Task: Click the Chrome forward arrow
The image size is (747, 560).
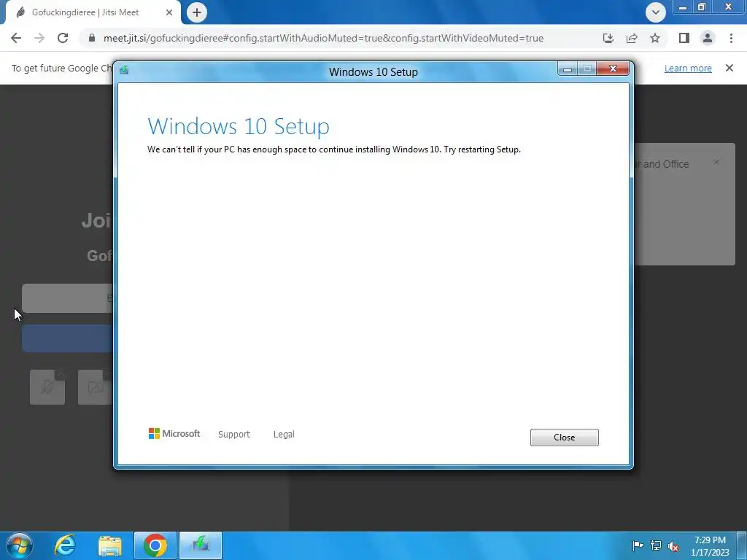Action: pyautogui.click(x=39, y=38)
